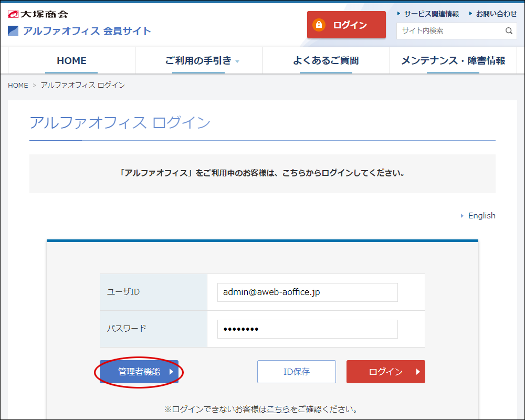Click HOME in the breadcrumb
The height and width of the screenshot is (420, 525).
pyautogui.click(x=18, y=86)
